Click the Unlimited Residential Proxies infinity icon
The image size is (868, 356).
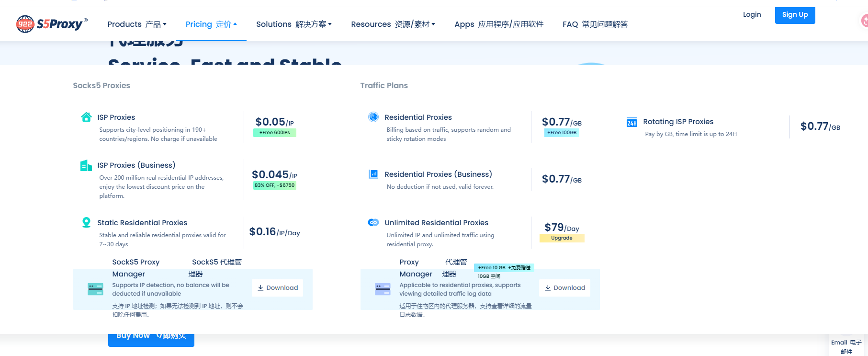coord(373,222)
